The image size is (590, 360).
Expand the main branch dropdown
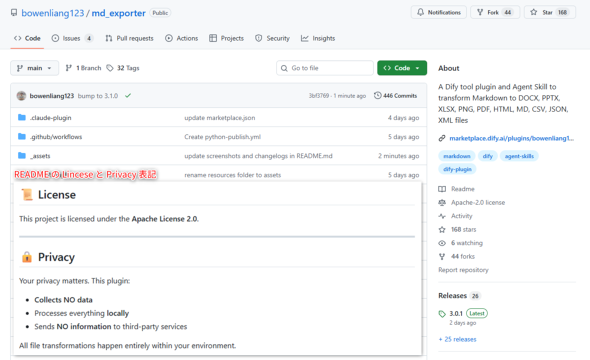tap(34, 68)
